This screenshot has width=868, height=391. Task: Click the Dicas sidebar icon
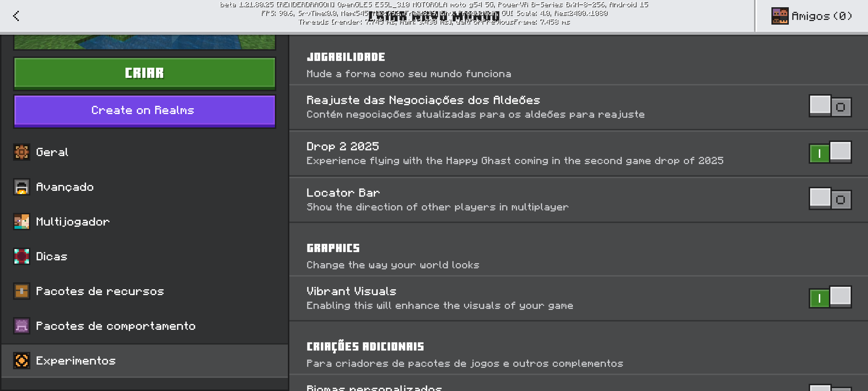[22, 256]
